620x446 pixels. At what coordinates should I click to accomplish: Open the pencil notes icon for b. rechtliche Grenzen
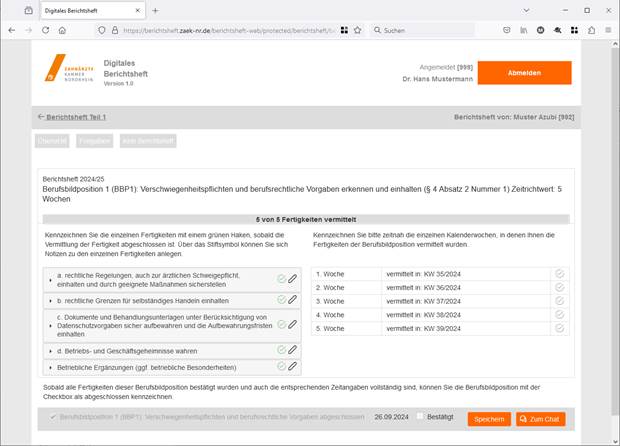click(292, 300)
